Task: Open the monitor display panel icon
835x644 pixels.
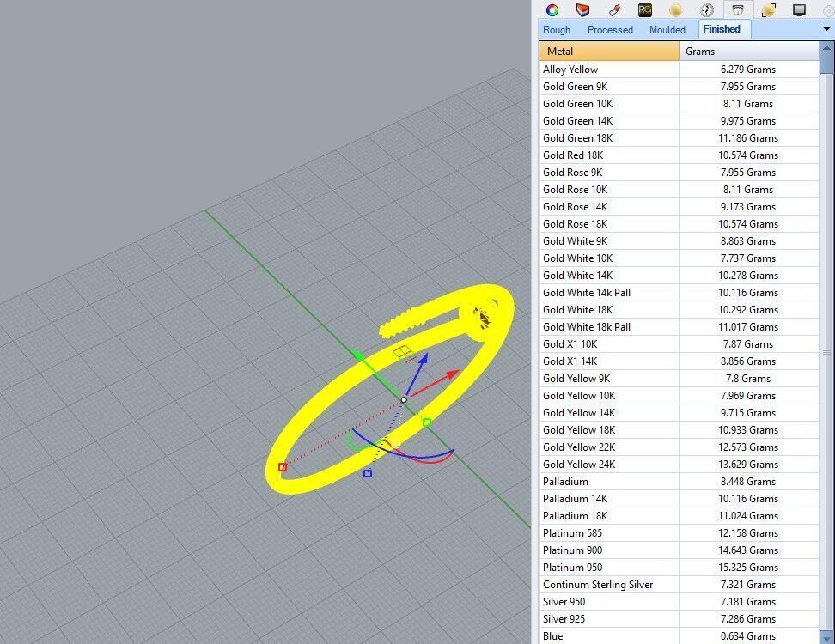Action: 799,9
